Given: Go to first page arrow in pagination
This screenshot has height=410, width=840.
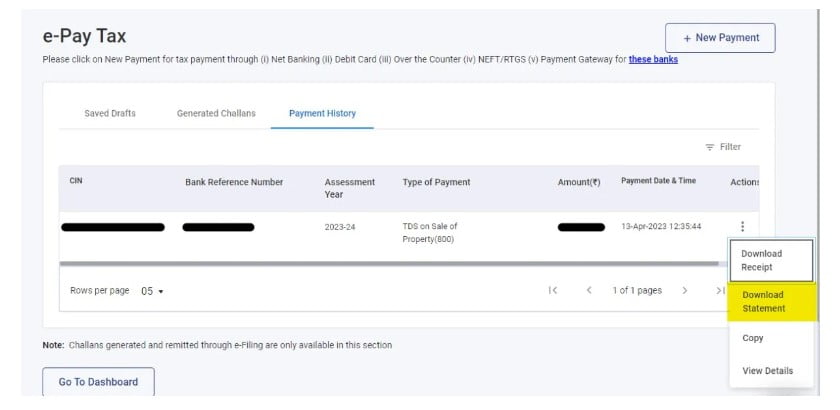Looking at the screenshot, I should click(553, 290).
